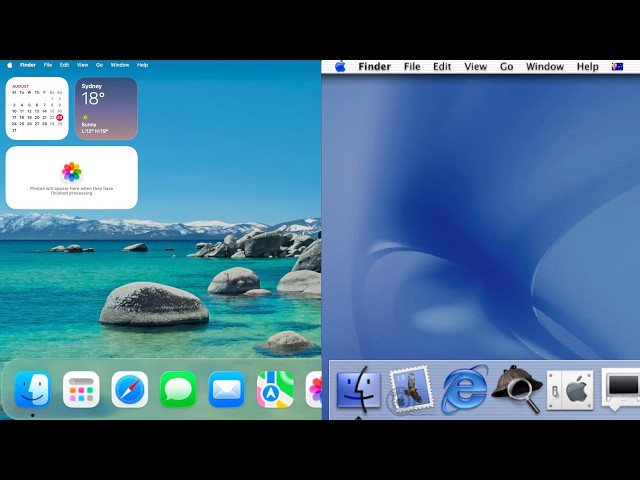
Task: Open Help menu in classic menu bar
Action: (x=588, y=67)
